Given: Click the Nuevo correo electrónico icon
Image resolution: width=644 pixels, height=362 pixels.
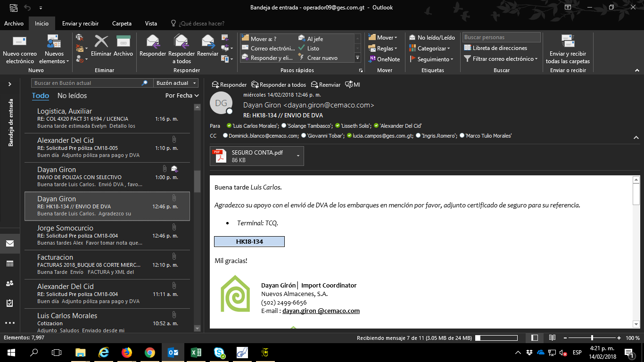Looking at the screenshot, I should pyautogui.click(x=20, y=42).
